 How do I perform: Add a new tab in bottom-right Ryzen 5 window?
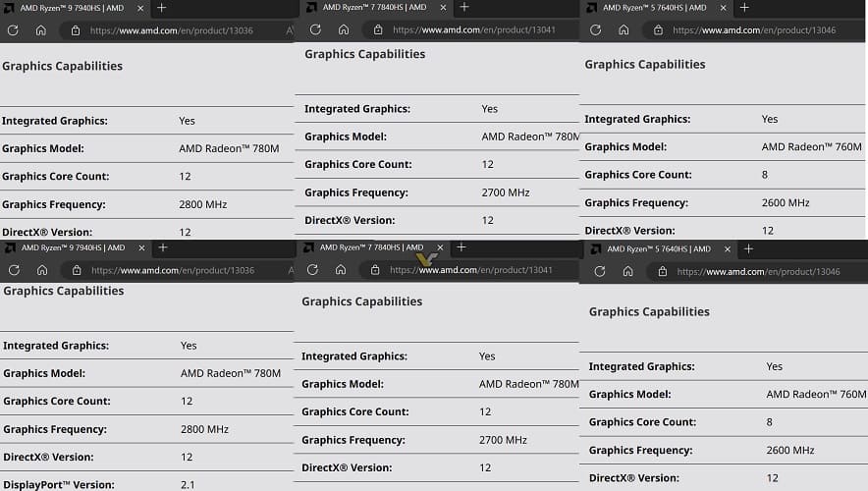(x=748, y=248)
